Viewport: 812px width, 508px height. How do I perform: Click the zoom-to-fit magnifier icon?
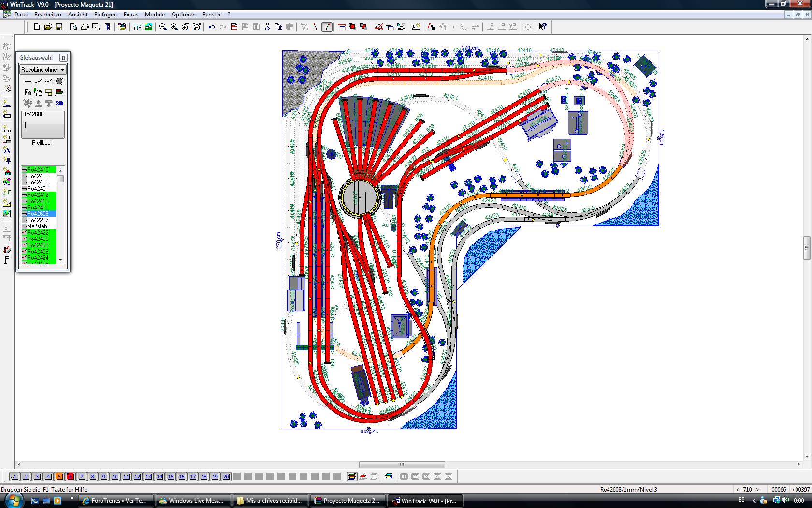pos(197,27)
